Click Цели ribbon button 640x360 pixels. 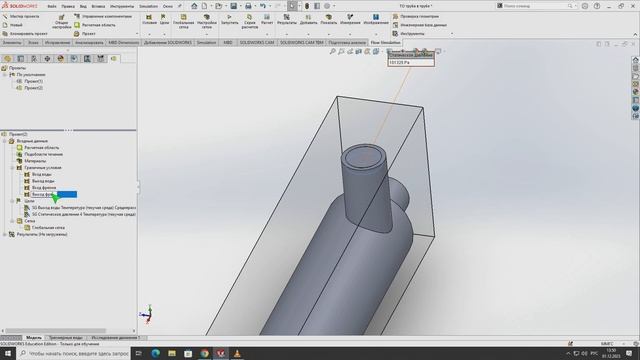[x=164, y=19]
